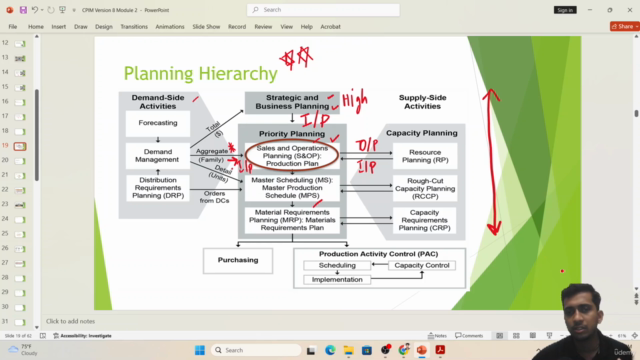Viewport: 640px width, 360px height.
Task: Open the Help tab
Action: (307, 27)
